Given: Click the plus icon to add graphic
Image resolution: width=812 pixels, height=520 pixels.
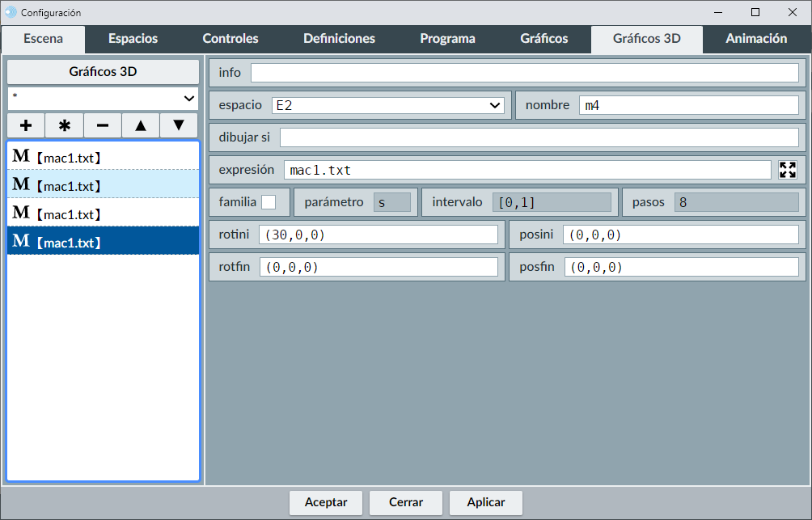Looking at the screenshot, I should pyautogui.click(x=26, y=125).
